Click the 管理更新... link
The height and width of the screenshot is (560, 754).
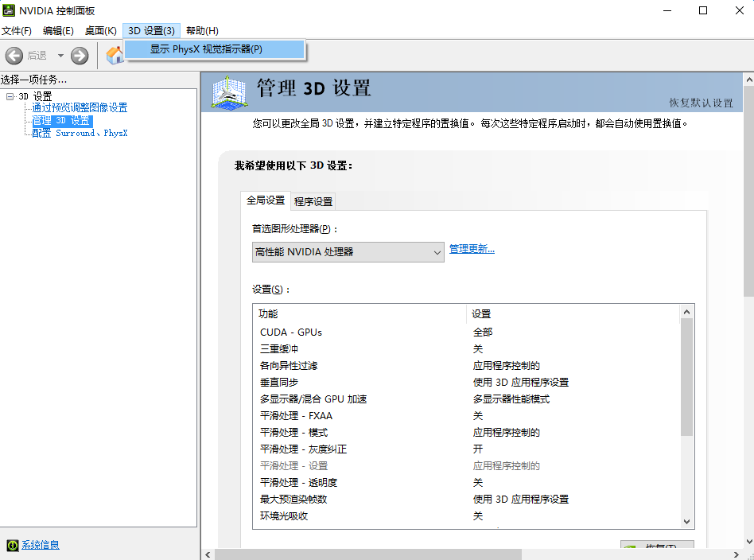pyautogui.click(x=472, y=249)
